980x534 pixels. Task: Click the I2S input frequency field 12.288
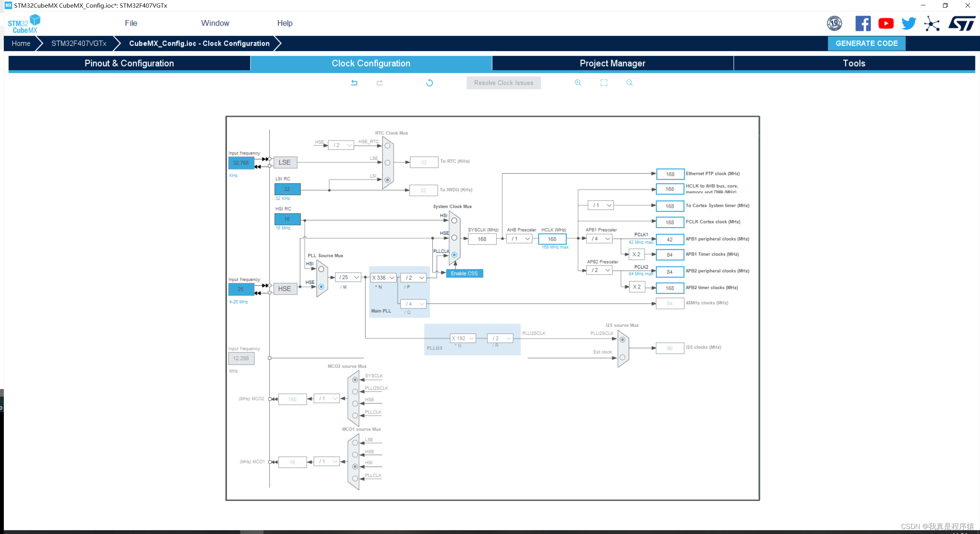click(241, 359)
